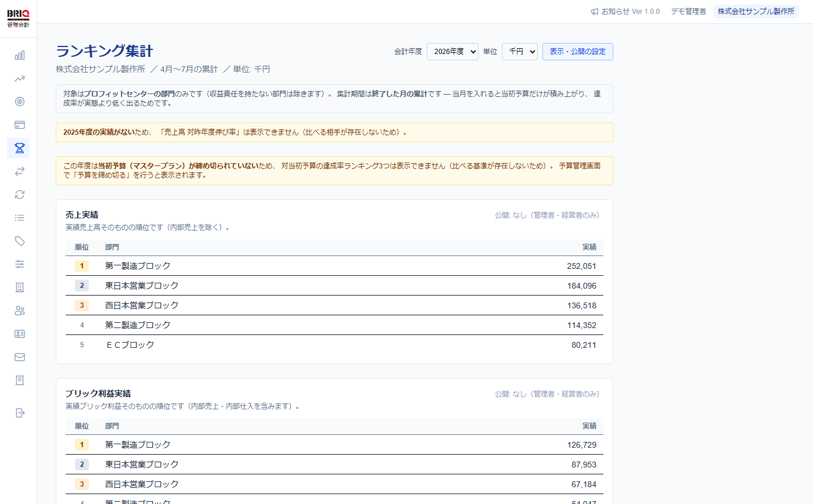This screenshot has width=813, height=504.
Task: Open the ID card sidebar icon
Action: click(20, 334)
